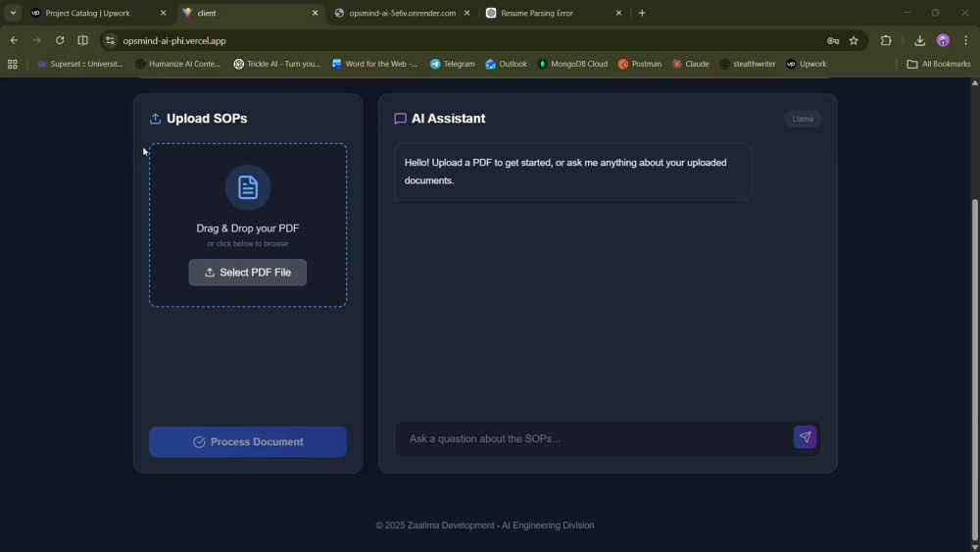This screenshot has height=552, width=980.
Task: Go back to the previous page
Action: coord(14,40)
